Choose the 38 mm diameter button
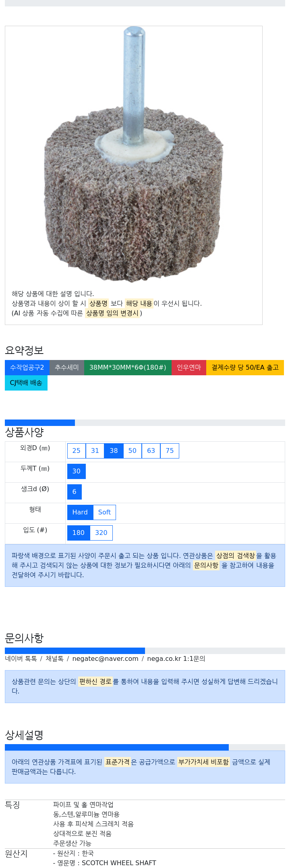The width and height of the screenshot is (290, 868). click(114, 451)
